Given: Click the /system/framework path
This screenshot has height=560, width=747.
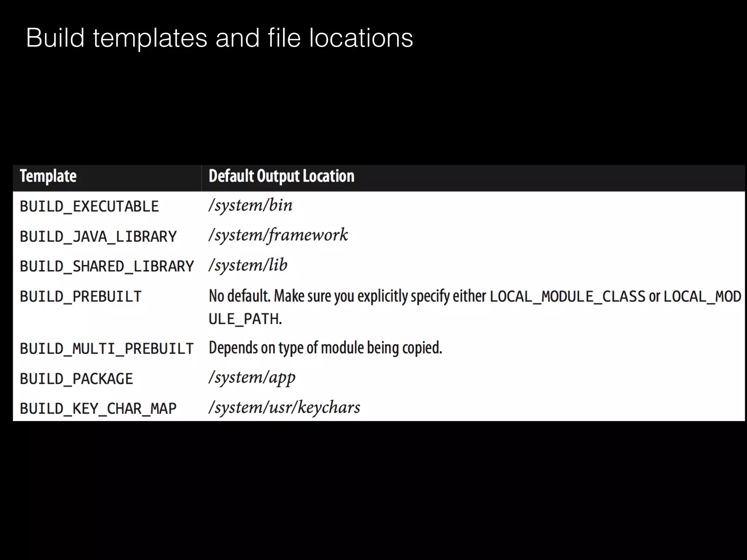Looking at the screenshot, I should (x=278, y=235).
